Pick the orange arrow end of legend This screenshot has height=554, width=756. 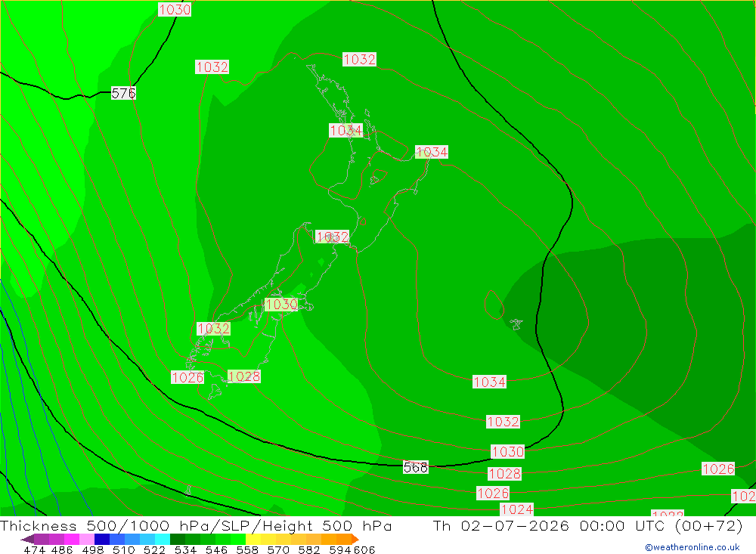[355, 539]
